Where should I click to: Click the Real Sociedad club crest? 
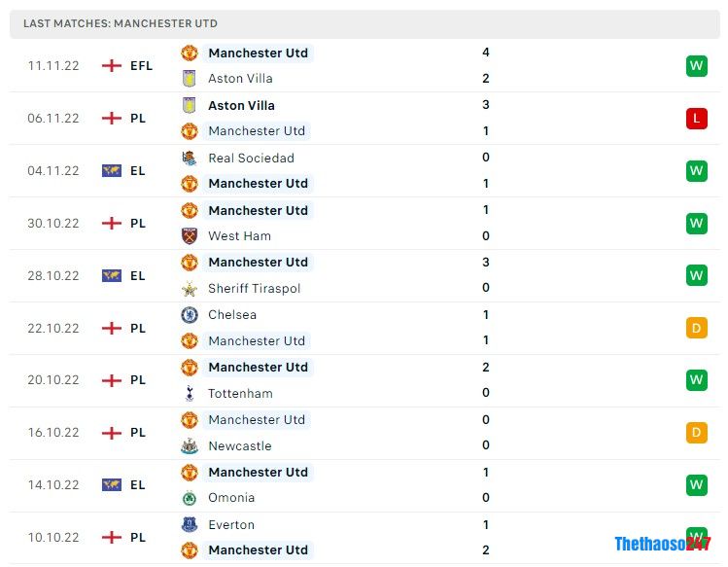pos(190,158)
